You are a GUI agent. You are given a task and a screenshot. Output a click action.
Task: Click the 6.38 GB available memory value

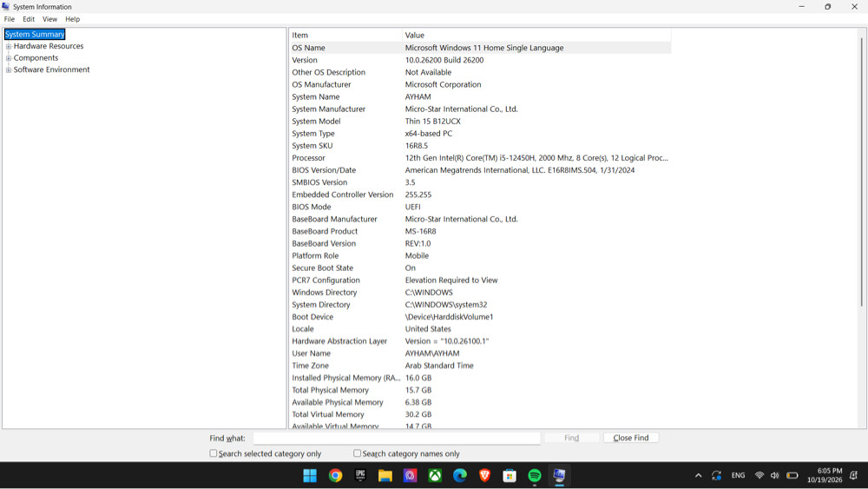point(418,402)
